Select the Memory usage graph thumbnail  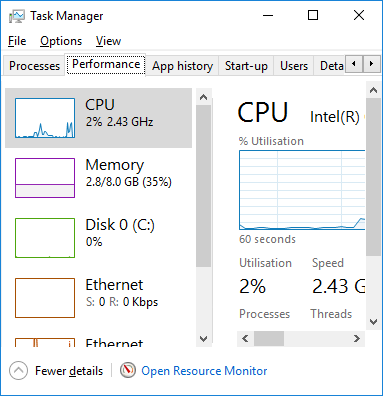[45, 178]
